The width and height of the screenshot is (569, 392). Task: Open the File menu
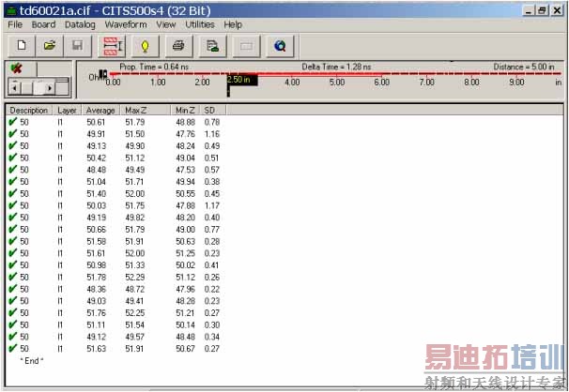tap(15, 24)
